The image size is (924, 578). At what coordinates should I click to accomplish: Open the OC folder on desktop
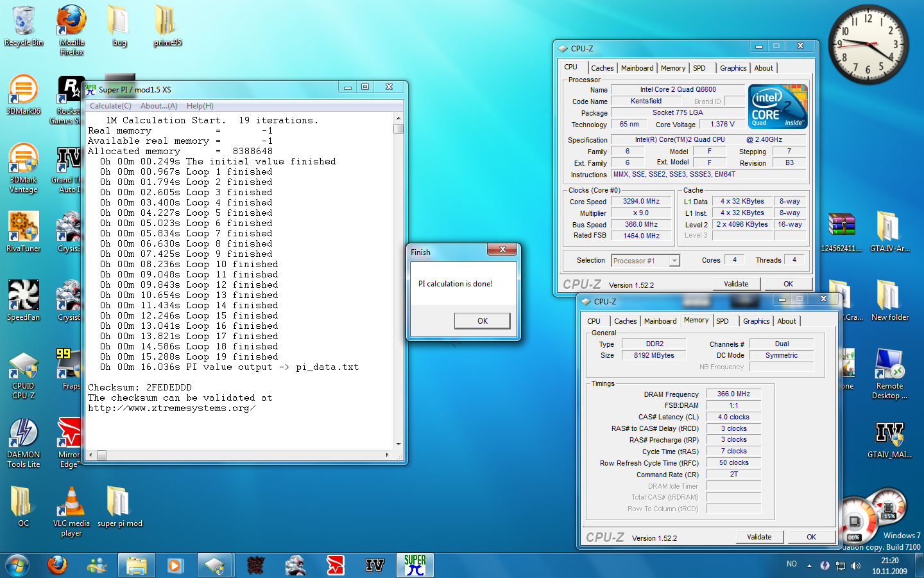coord(24,507)
